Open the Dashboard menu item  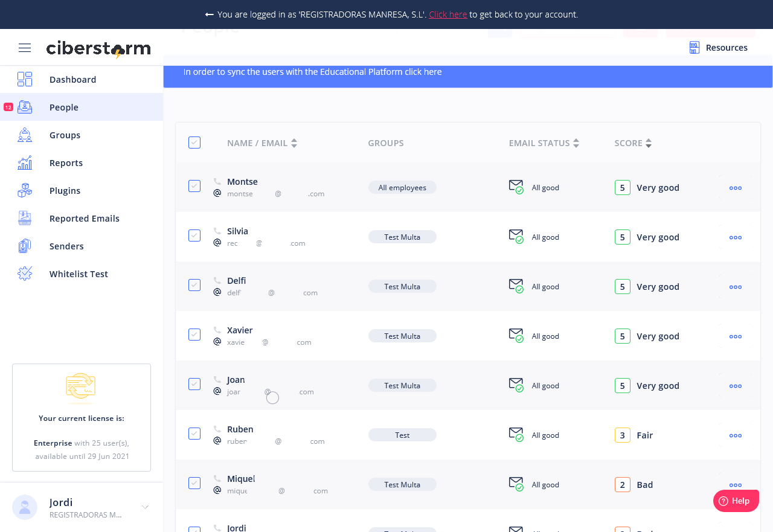pos(82,79)
